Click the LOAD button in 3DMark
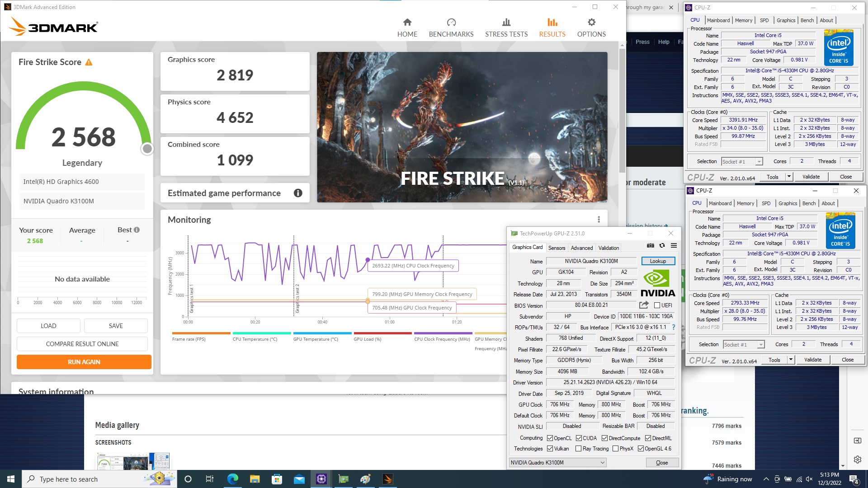The image size is (868, 488). pos(48,326)
